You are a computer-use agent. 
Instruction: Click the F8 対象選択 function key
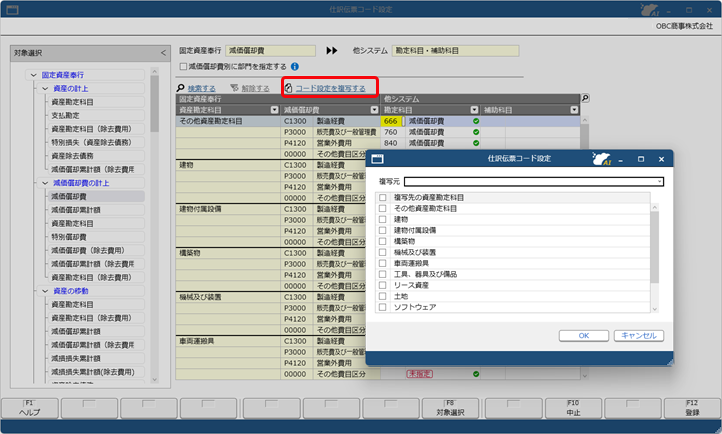pos(450,408)
